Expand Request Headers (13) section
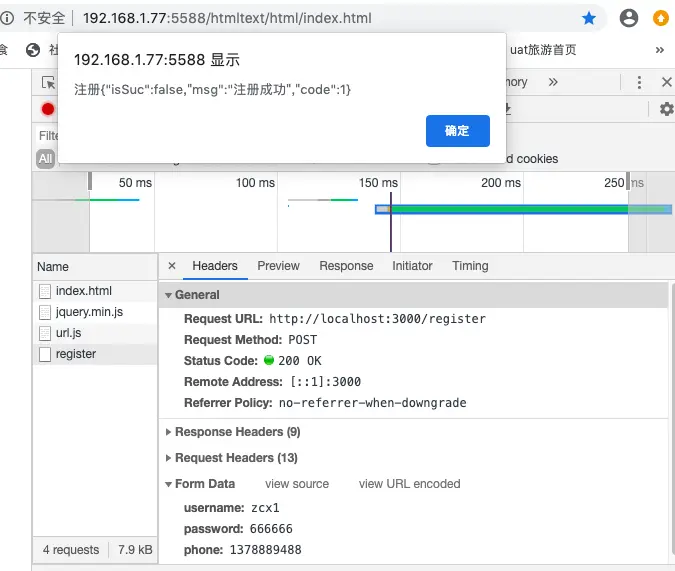Screen dimensions: 675x571 pos(168,458)
